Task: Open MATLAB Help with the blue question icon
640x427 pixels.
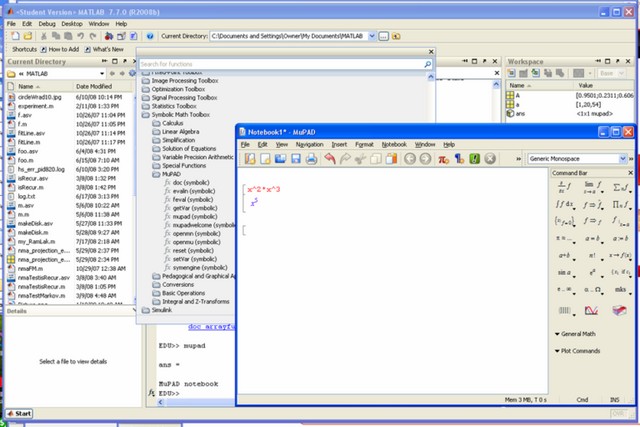Action: tap(150, 36)
